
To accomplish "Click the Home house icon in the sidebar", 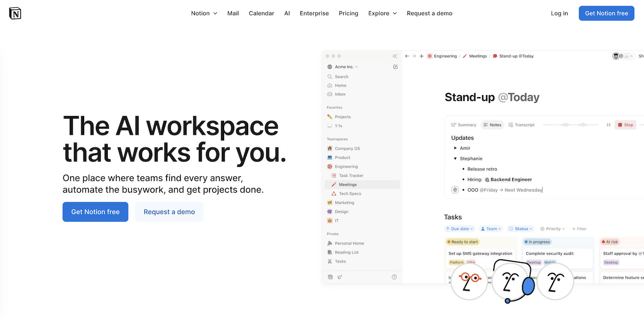I will (x=330, y=86).
